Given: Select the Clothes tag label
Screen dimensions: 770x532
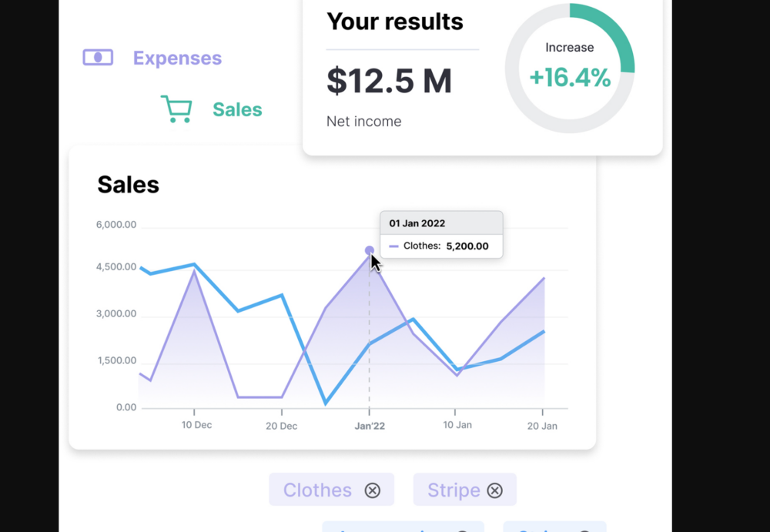Looking at the screenshot, I should coord(317,490).
